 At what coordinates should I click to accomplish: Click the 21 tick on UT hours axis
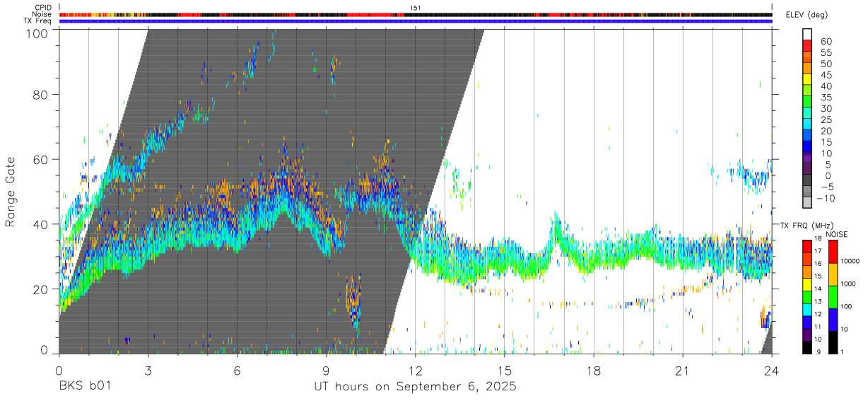pyautogui.click(x=683, y=370)
